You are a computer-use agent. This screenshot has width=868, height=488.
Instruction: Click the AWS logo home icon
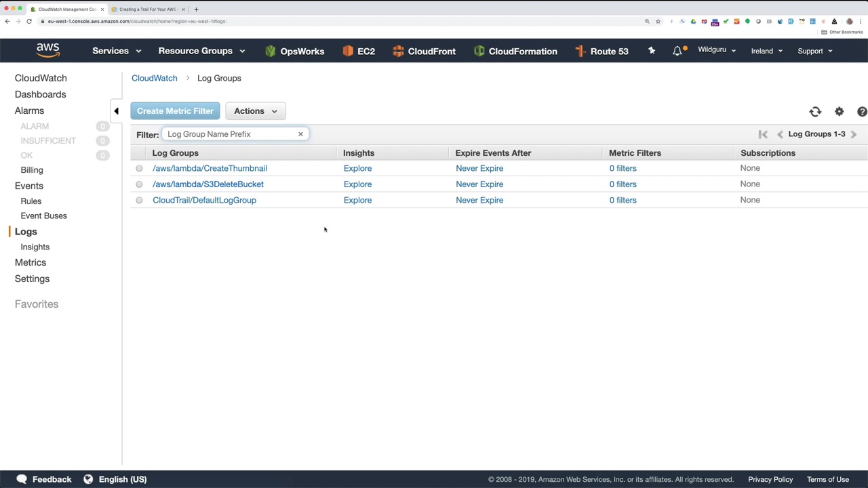[x=48, y=51]
